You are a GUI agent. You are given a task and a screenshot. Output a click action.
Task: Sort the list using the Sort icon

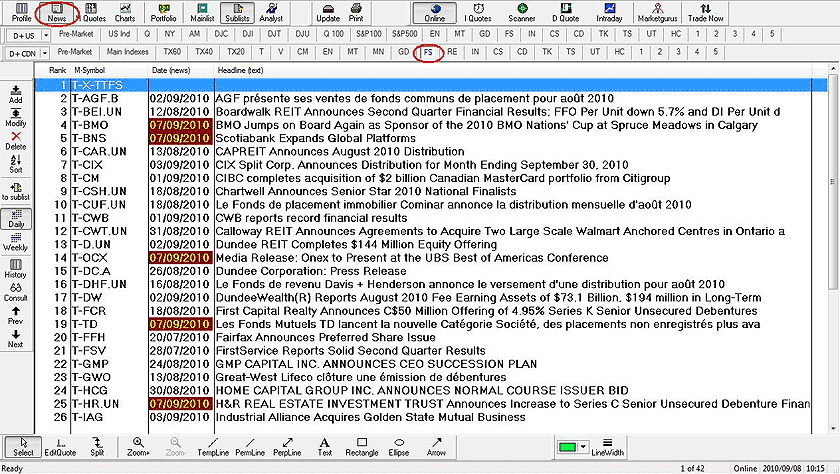15,165
